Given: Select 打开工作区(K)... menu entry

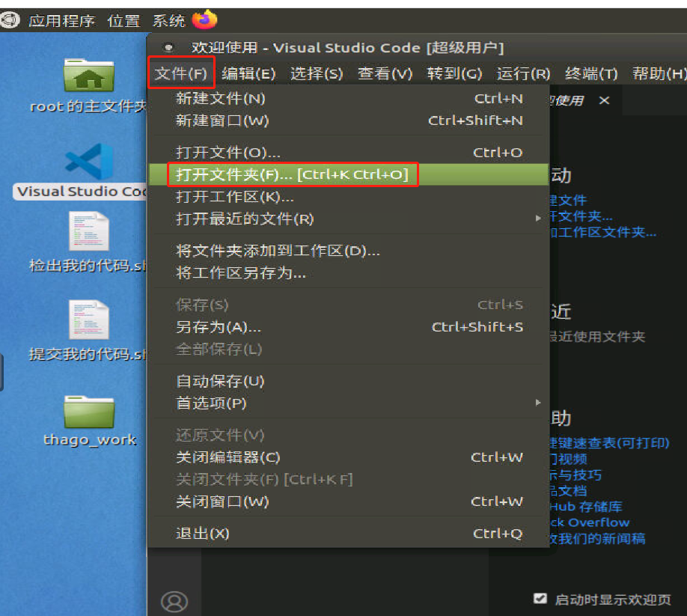Looking at the screenshot, I should point(348,197).
